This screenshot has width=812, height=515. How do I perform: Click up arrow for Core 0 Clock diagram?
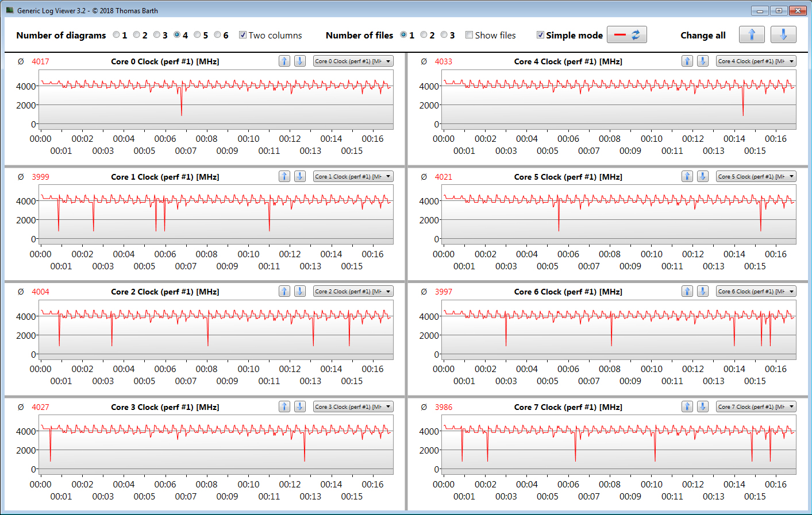[x=284, y=61]
